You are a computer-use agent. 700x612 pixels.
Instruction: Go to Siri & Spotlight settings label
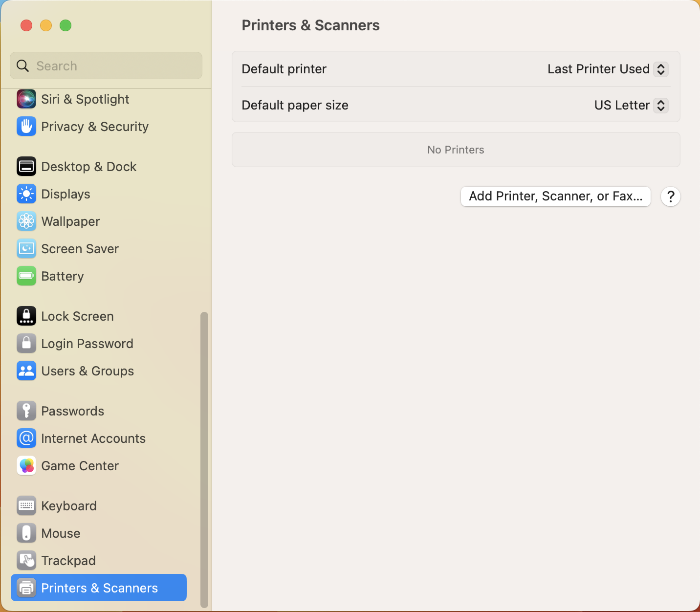85,99
